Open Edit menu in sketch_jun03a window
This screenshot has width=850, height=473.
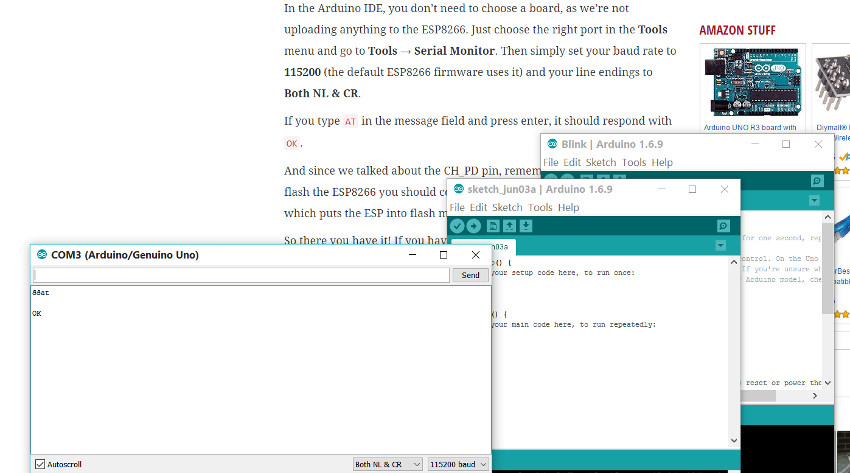click(x=478, y=208)
